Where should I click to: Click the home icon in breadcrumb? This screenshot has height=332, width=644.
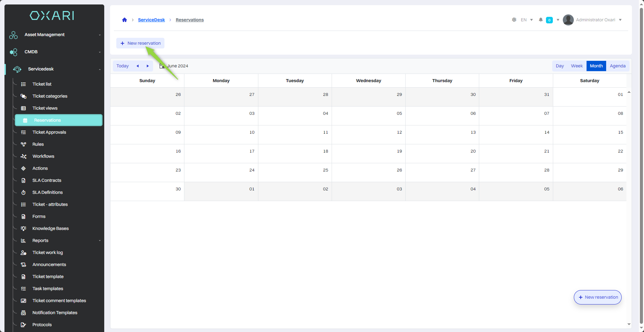tap(125, 20)
